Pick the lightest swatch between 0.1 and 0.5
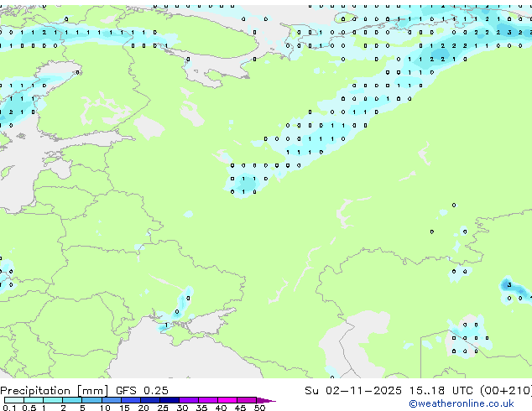Screen dimensions: 532x411 (14, 400)
